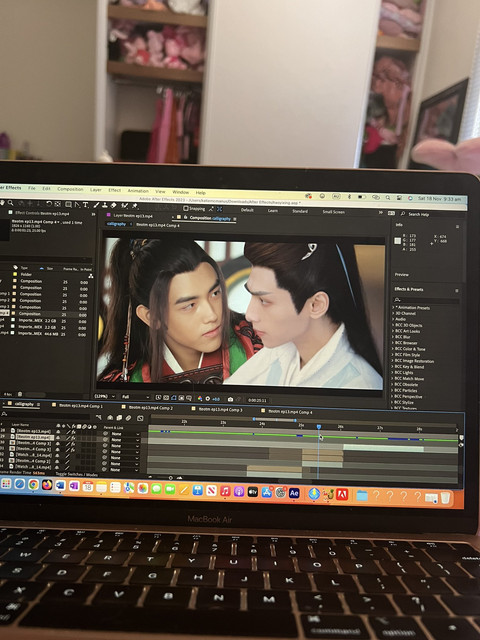
Task: Click Toggle Switches / Modes in timeline
Action: tap(76, 475)
